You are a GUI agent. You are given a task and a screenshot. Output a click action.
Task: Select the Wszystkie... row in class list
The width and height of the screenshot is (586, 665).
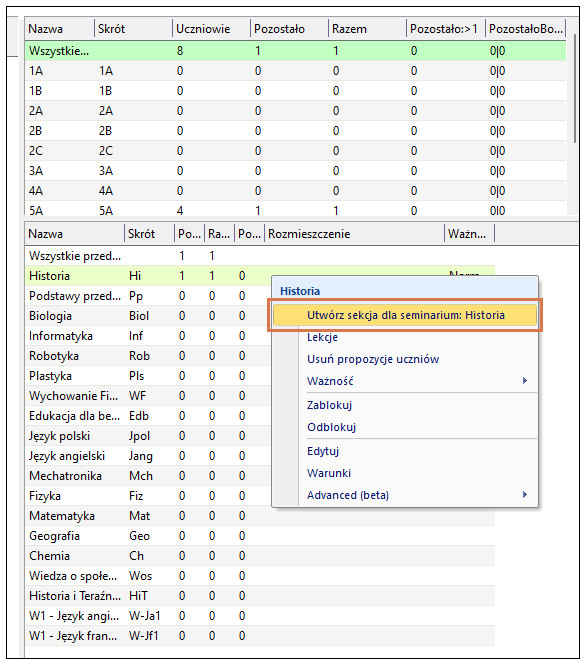coord(296,51)
